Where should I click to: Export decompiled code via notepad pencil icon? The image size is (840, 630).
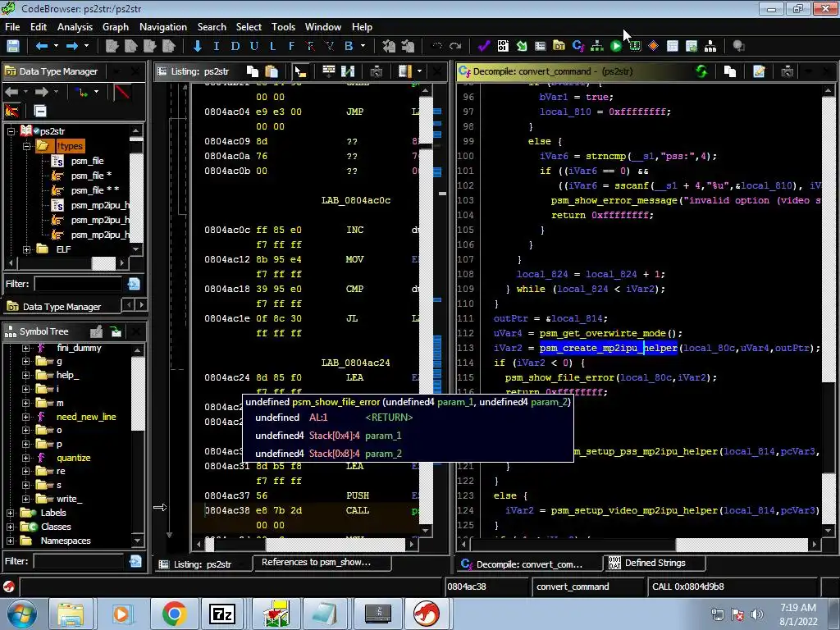tap(759, 71)
